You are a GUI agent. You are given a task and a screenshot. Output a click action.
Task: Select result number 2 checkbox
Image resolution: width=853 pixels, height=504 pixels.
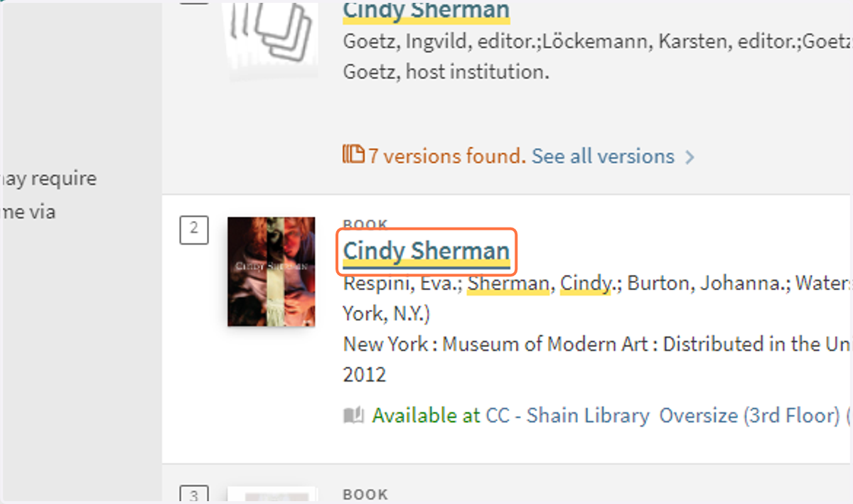click(194, 230)
